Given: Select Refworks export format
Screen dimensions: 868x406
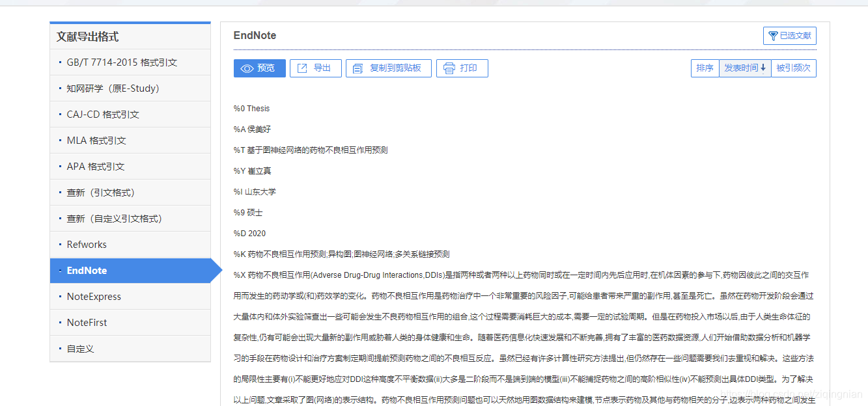Looking at the screenshot, I should pos(130,245).
